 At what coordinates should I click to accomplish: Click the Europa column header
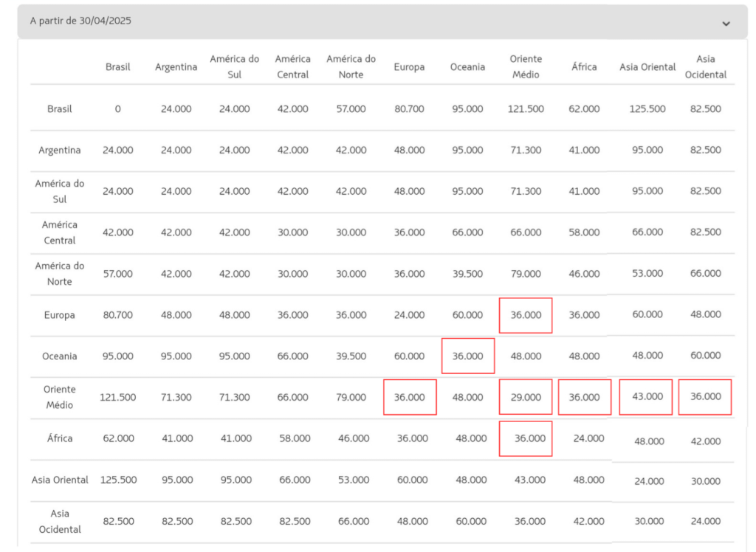pyautogui.click(x=409, y=67)
